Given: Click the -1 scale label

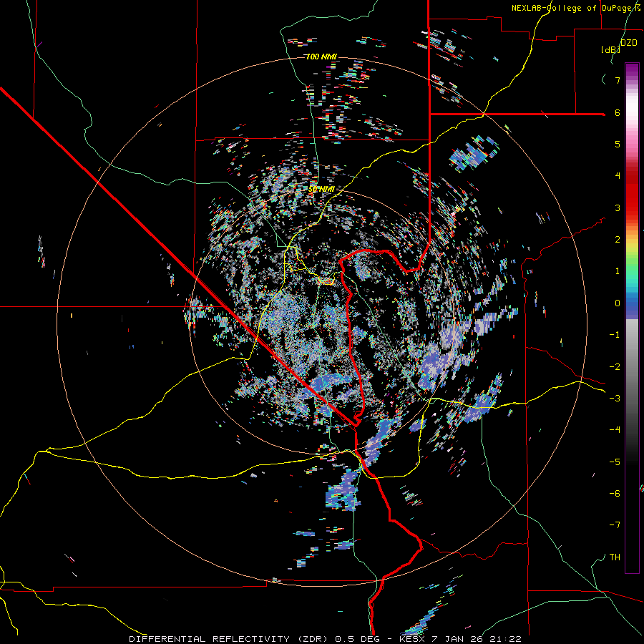Looking at the screenshot, I should 615,335.
